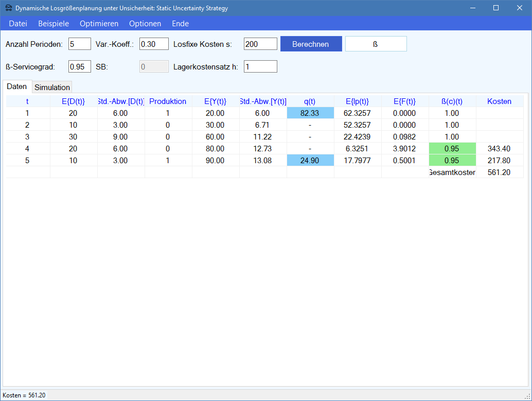This screenshot has height=401, width=532.
Task: Click the Anzahl Perioden input field
Action: tap(79, 44)
